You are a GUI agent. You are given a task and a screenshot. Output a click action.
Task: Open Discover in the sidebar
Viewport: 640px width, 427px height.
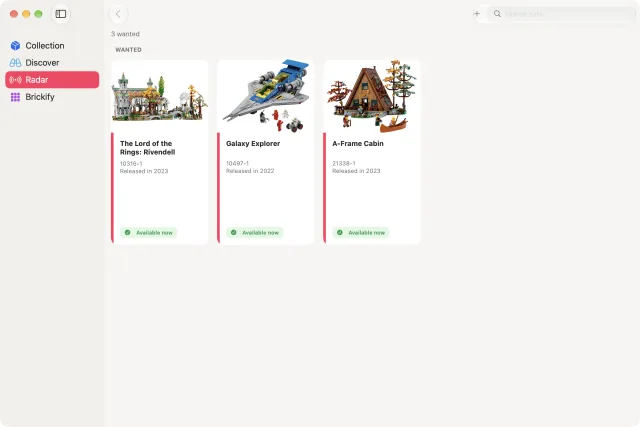pos(52,63)
